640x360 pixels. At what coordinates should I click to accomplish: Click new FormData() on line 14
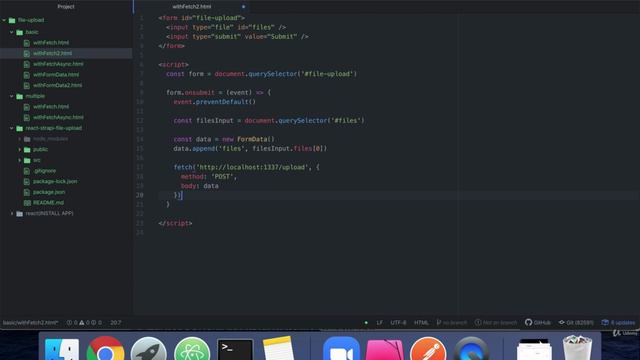click(x=249, y=139)
